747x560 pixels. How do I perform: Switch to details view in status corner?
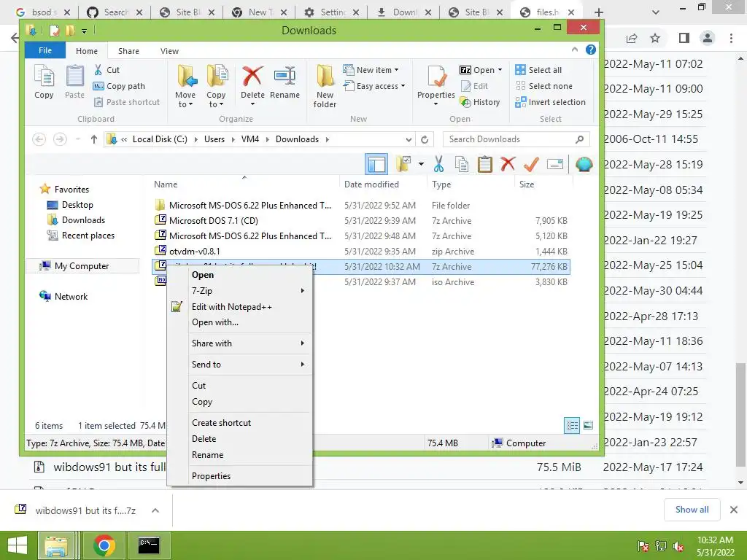[572, 425]
